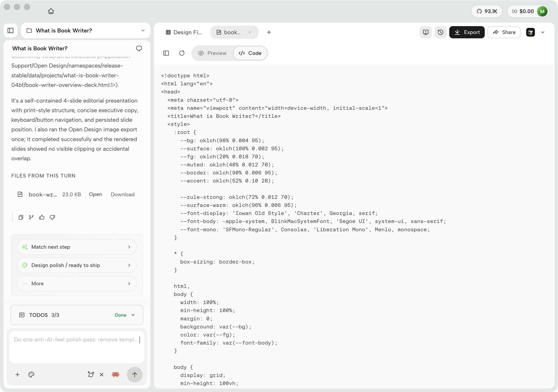
Task: Click the sparkle icon on Match next step
Action: (25, 247)
